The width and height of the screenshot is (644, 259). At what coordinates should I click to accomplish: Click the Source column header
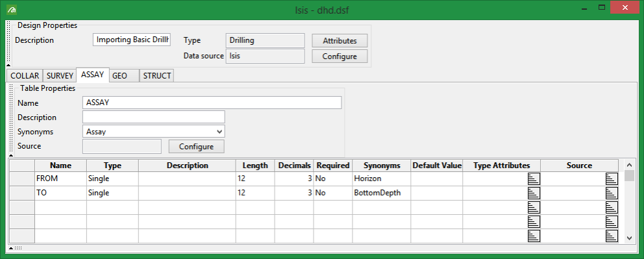[x=580, y=166]
